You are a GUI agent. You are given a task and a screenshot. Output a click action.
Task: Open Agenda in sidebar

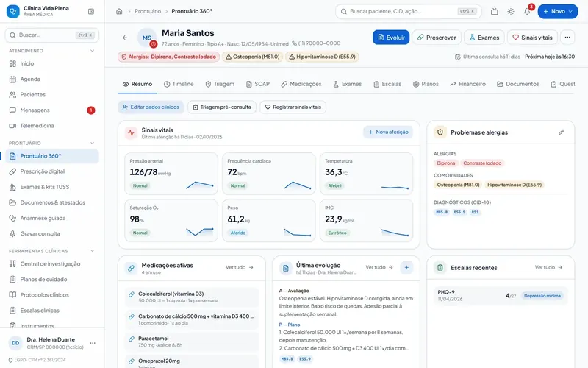tap(51, 79)
